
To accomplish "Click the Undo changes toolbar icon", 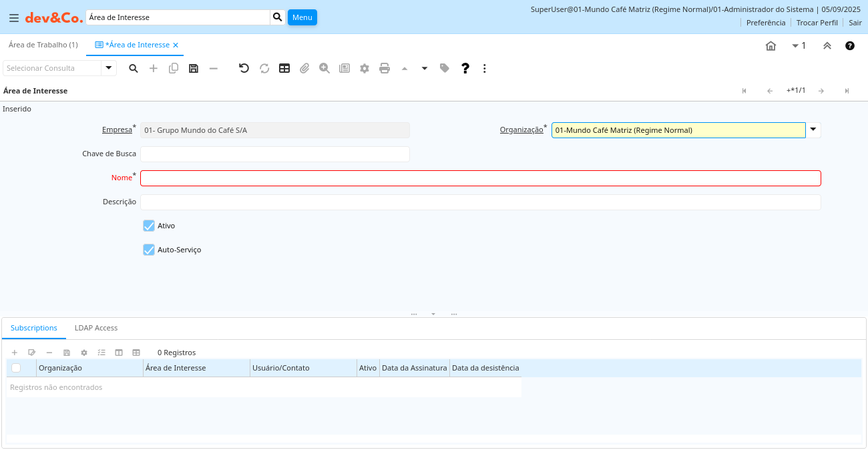I will tap(244, 68).
